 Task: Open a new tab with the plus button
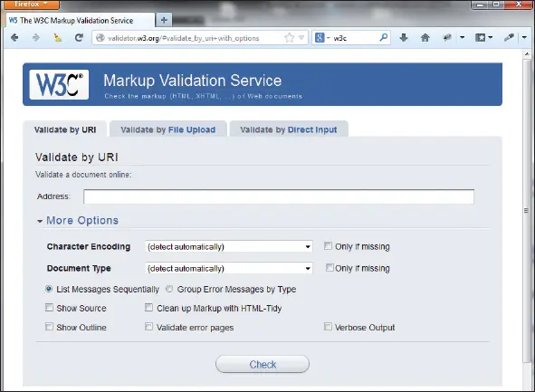[x=164, y=20]
